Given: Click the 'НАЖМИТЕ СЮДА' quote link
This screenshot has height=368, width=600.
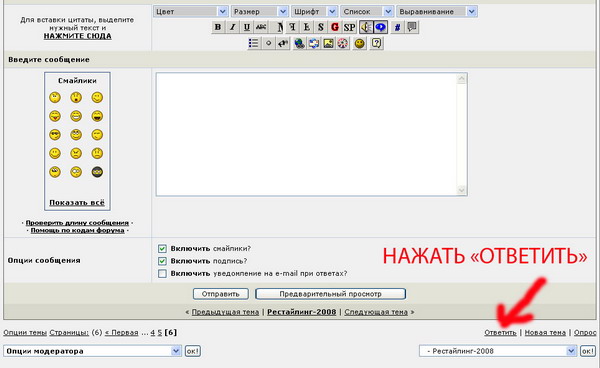Looking at the screenshot, I should point(77,36).
